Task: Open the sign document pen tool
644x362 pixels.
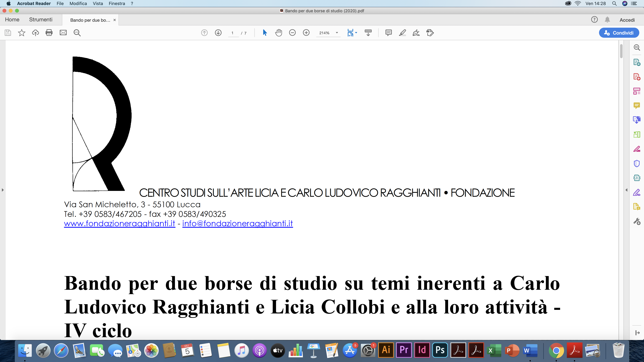Action: (x=416, y=33)
